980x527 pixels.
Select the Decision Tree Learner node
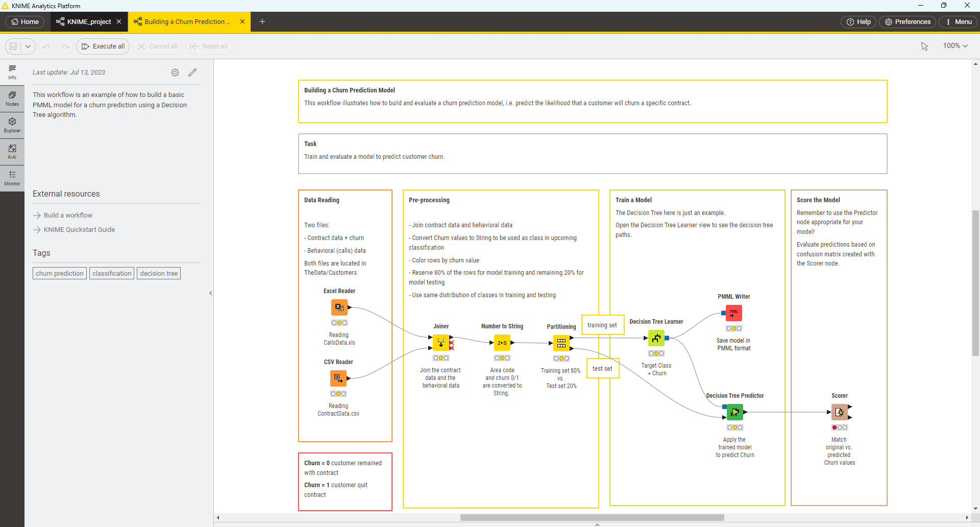[656, 338]
